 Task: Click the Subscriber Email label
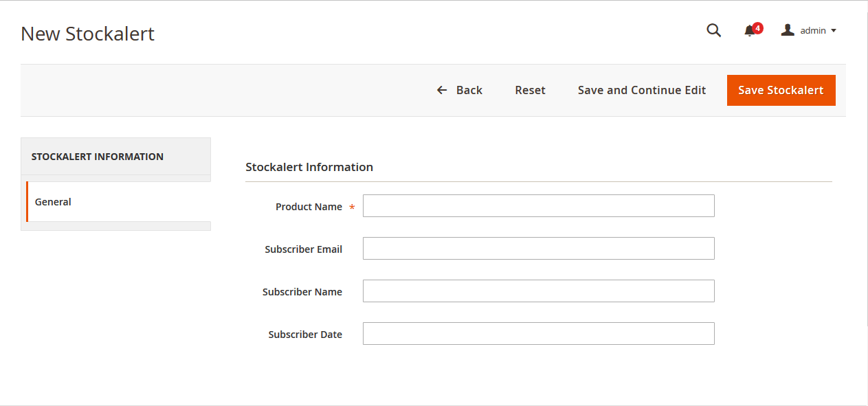tap(303, 249)
